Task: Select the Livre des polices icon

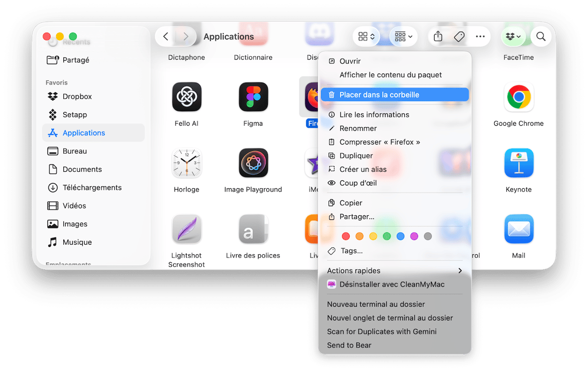Action: (x=253, y=229)
